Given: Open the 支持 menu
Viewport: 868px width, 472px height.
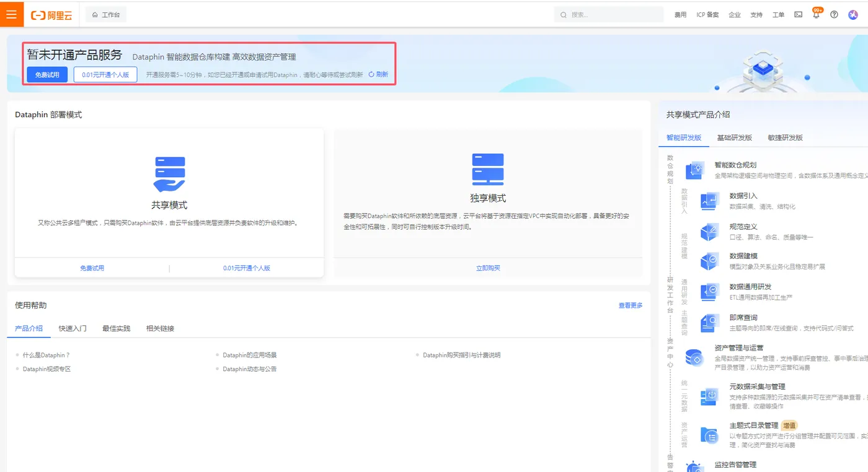Looking at the screenshot, I should click(x=756, y=14).
